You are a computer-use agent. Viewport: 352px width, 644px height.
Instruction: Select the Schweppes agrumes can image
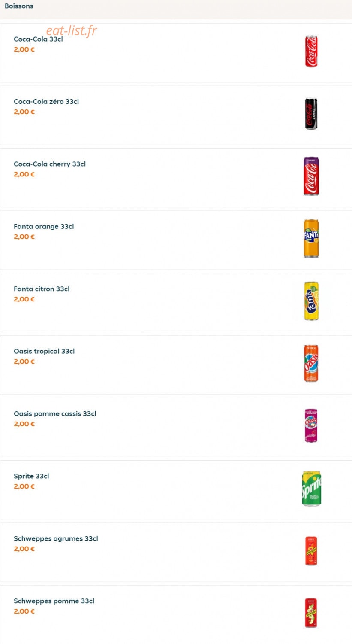(x=311, y=550)
